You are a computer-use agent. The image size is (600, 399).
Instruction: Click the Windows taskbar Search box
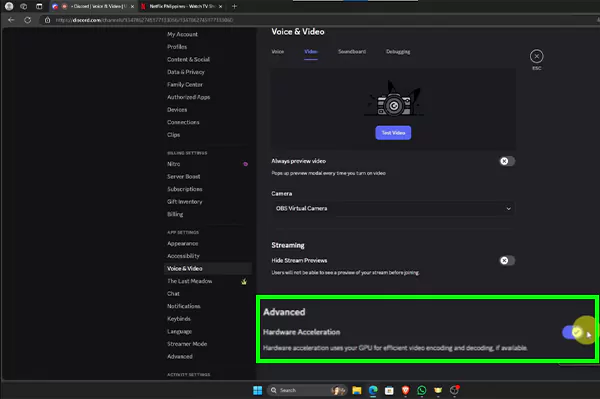(307, 390)
